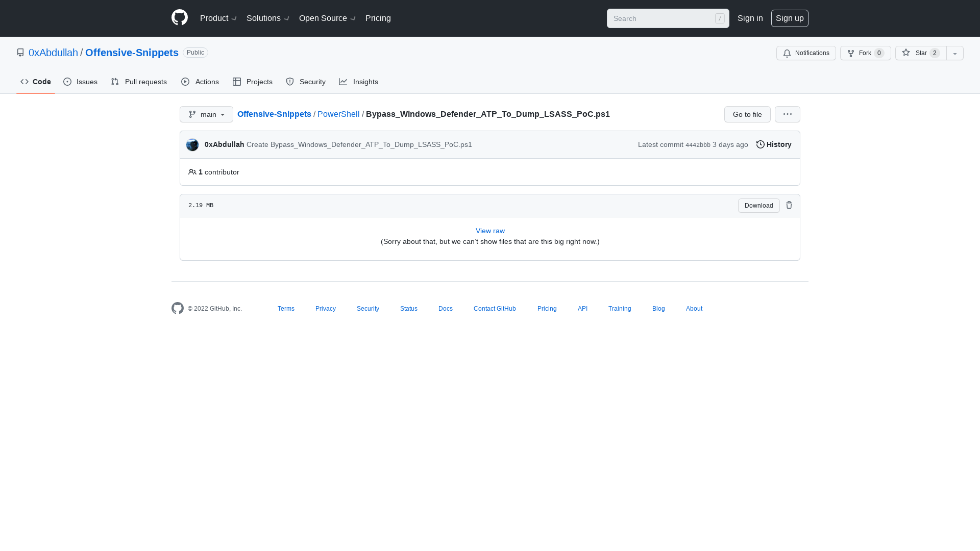Open the ellipsis more options menu
This screenshot has width=980, height=551.
pos(787,114)
